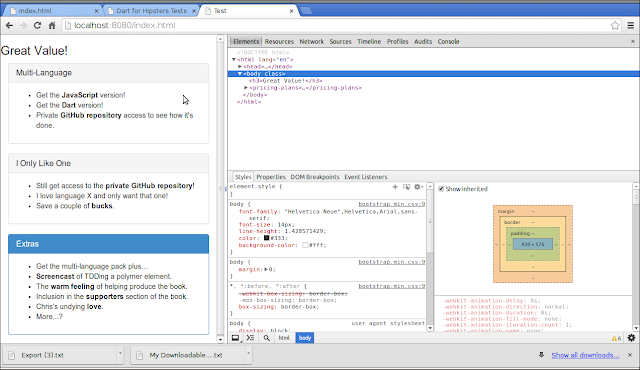640x370 pixels.
Task: Collapse the html lang element node
Action: 234,60
